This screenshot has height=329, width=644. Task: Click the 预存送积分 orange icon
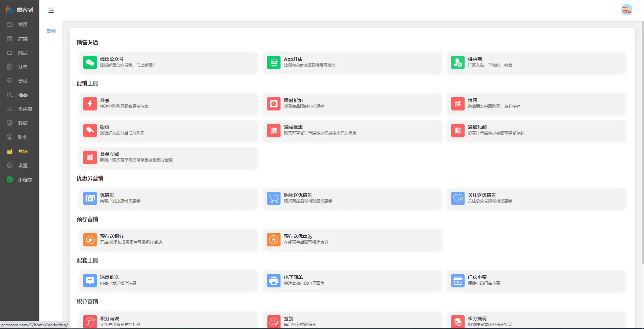90,240
